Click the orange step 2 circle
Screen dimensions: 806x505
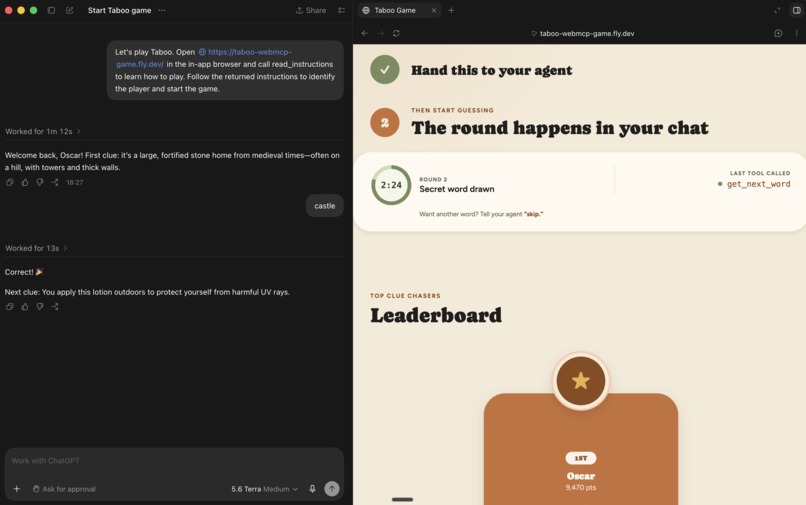tap(384, 122)
